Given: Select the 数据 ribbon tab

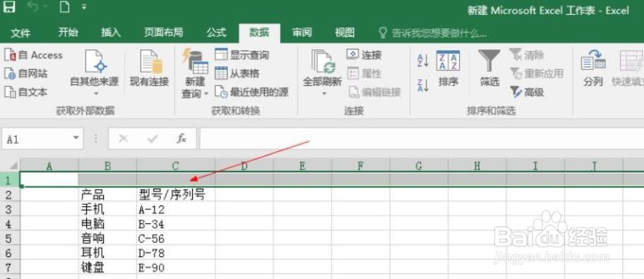Looking at the screenshot, I should (x=260, y=33).
